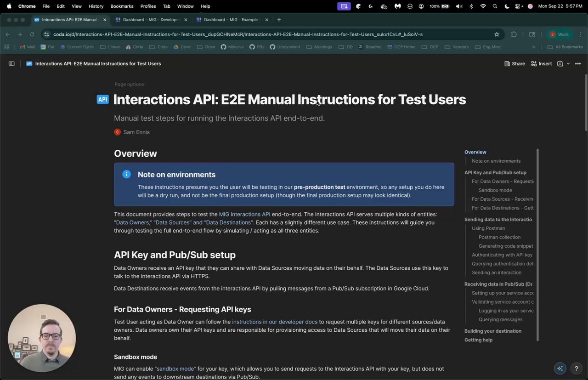
Task: Open the Current Cycle bookmark
Action: point(77,47)
